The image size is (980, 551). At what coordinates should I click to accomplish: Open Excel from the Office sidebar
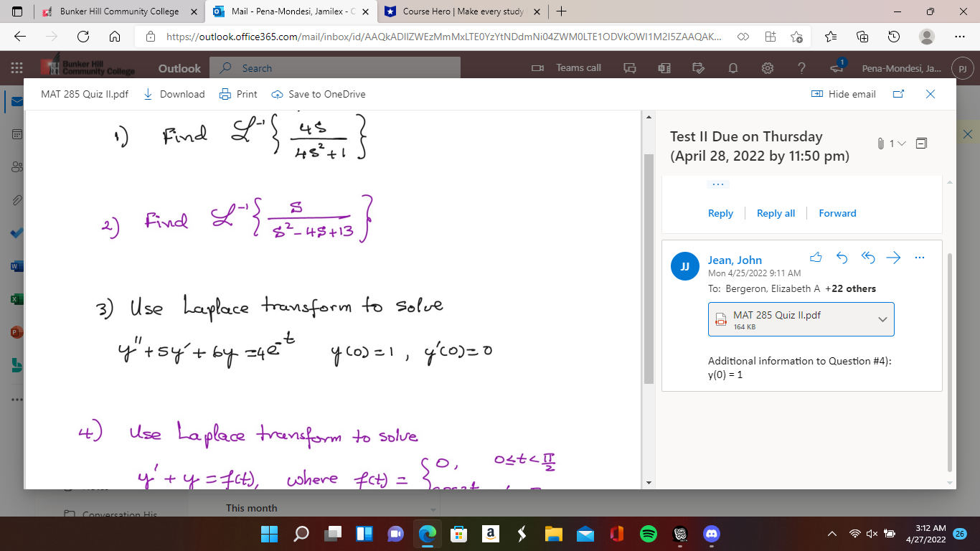(x=17, y=298)
